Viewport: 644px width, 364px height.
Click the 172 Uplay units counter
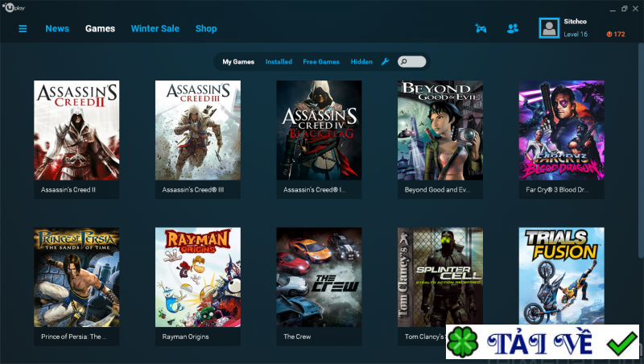616,34
